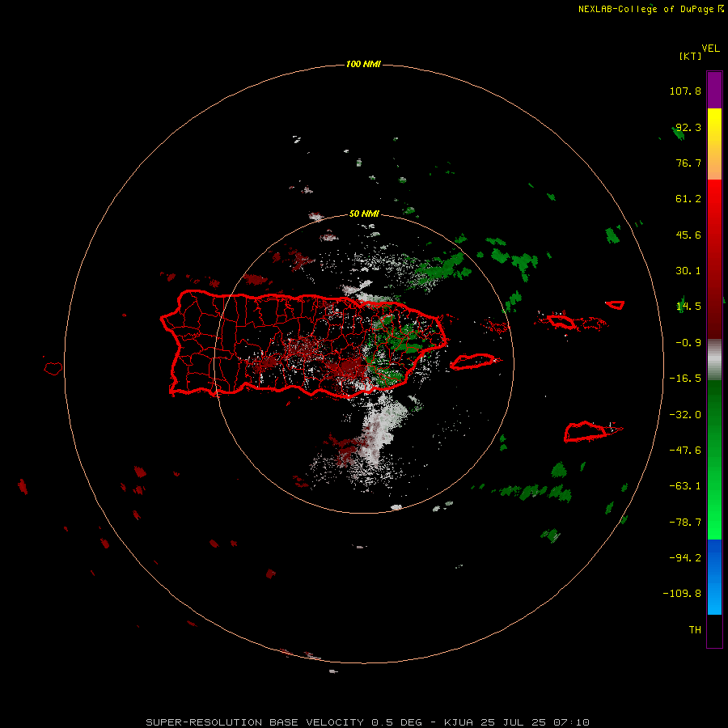
Task: Click the 14.5 legend value
Action: coord(688,307)
